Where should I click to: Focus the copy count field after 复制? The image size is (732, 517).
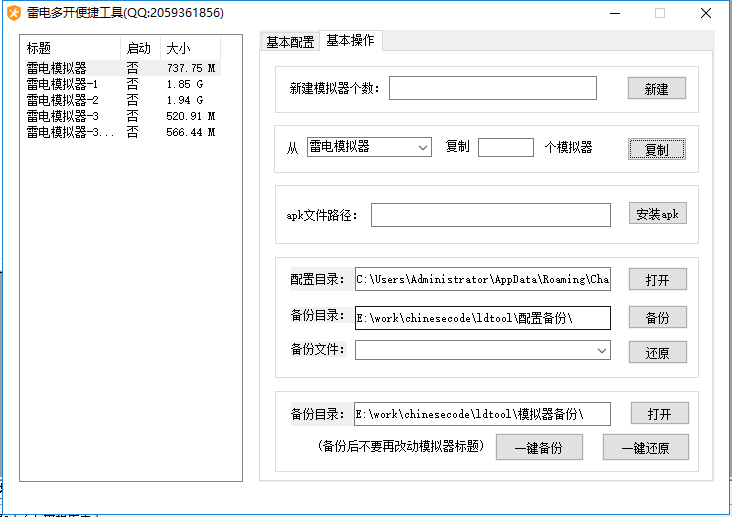506,147
